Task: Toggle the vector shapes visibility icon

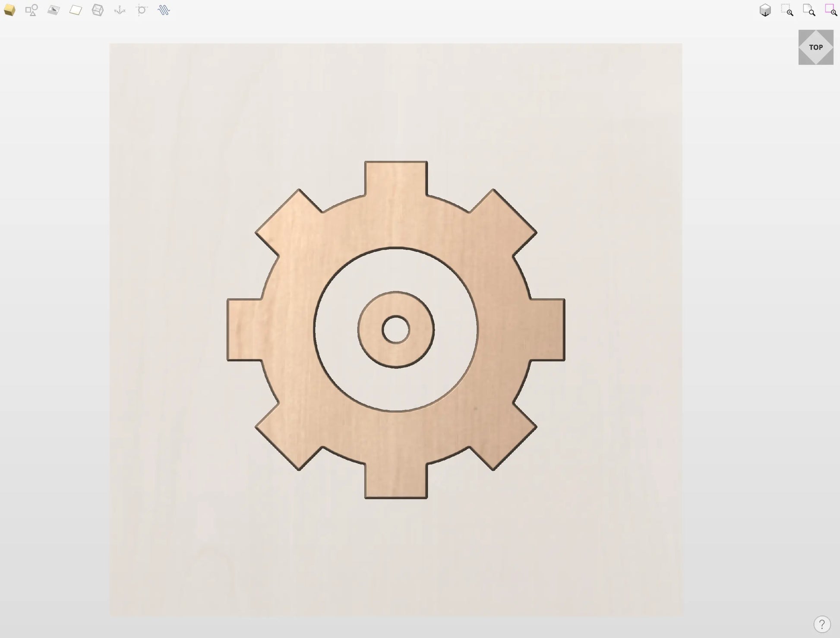Action: tap(32, 10)
